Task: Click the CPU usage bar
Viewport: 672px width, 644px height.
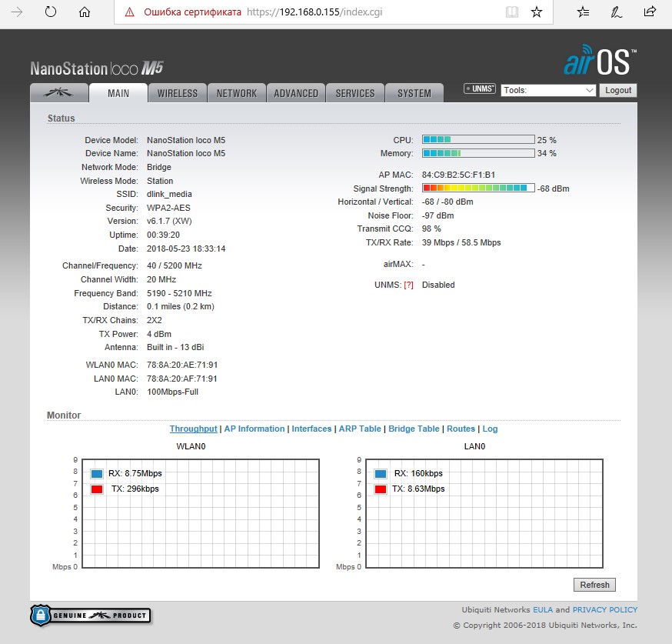Action: (478, 139)
